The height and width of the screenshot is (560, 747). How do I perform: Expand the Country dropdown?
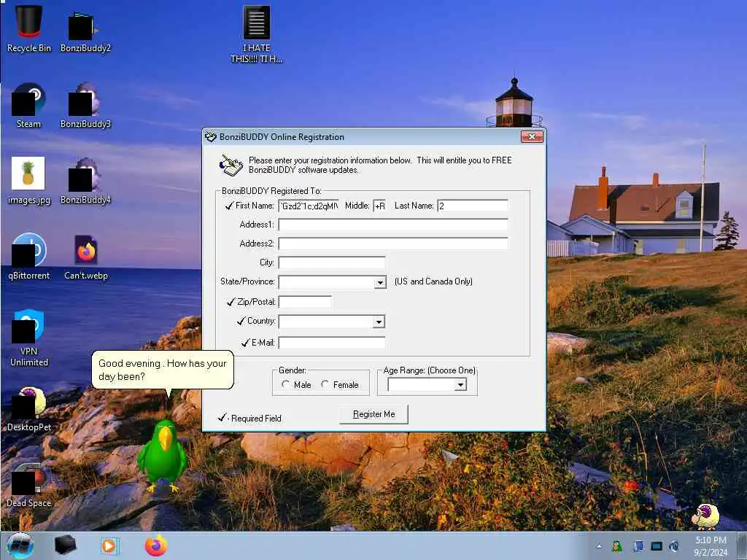(379, 322)
